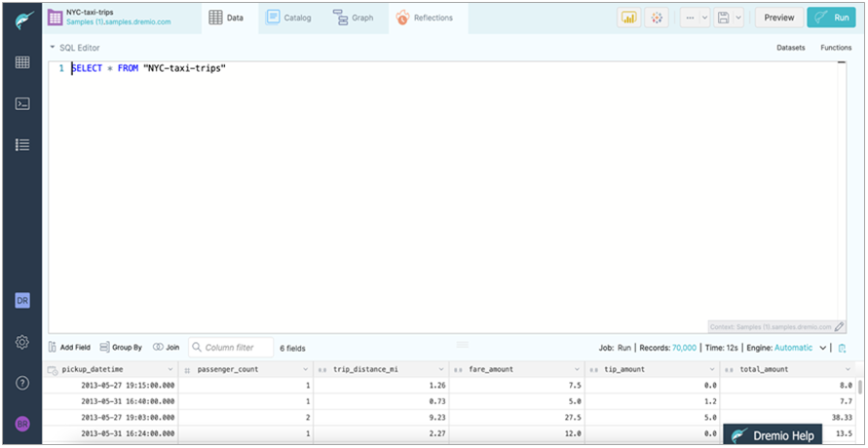Viewport: 868px width, 448px height.
Task: Click the DR badge in sidebar
Action: pyautogui.click(x=22, y=301)
